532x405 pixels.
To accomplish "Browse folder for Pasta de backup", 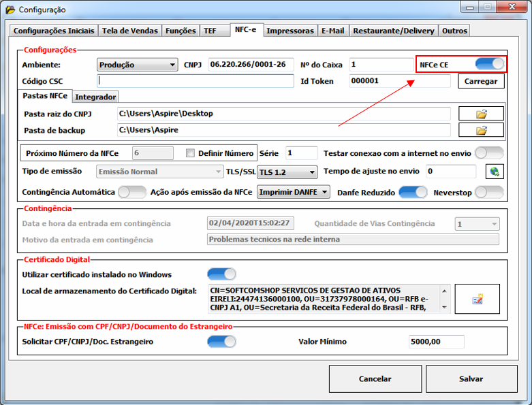I will [x=481, y=130].
